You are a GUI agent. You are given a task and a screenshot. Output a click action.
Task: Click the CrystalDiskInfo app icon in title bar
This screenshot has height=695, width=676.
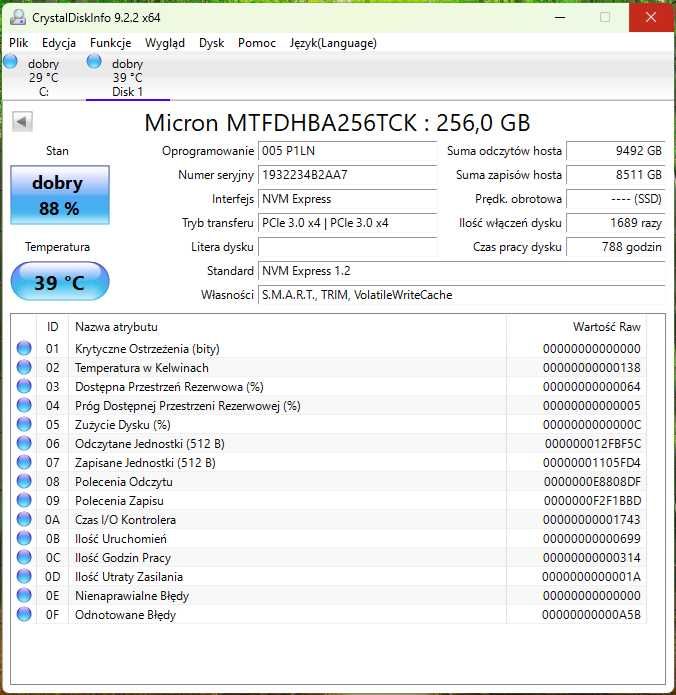(18, 17)
